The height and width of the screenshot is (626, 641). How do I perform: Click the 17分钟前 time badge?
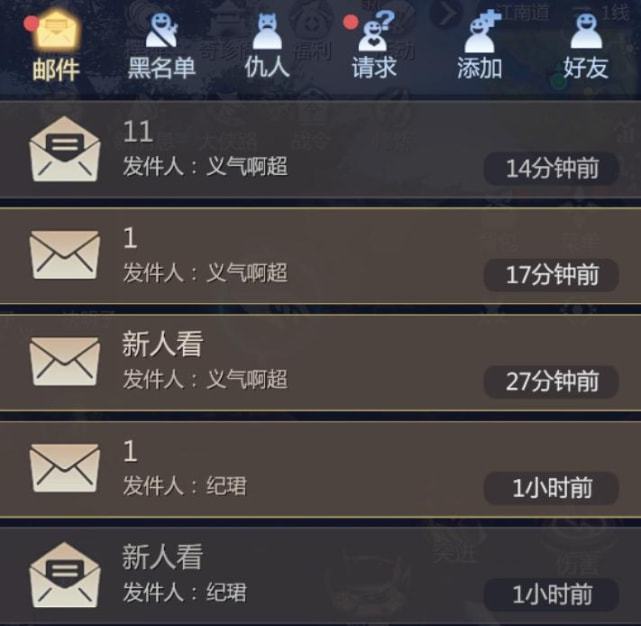tap(551, 275)
